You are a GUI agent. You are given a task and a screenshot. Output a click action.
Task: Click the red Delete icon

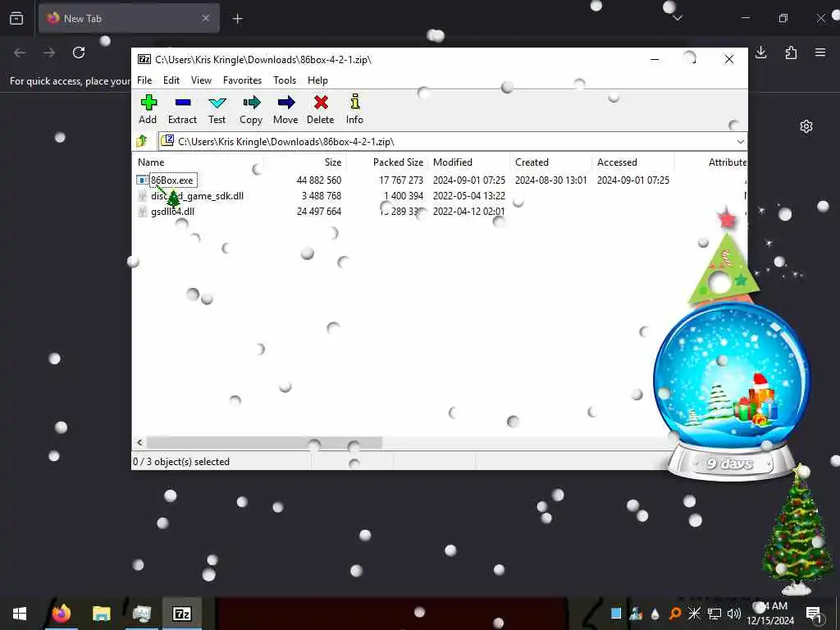321,103
